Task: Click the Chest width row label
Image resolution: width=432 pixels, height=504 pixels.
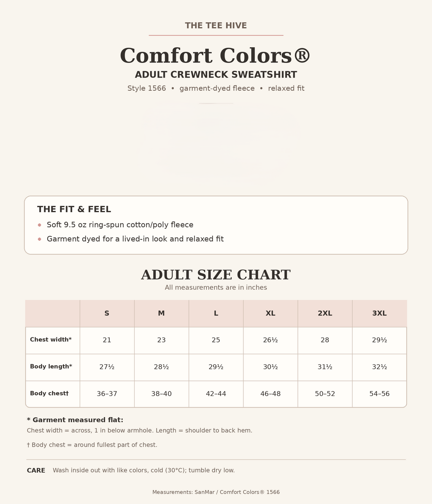Action: point(51,340)
